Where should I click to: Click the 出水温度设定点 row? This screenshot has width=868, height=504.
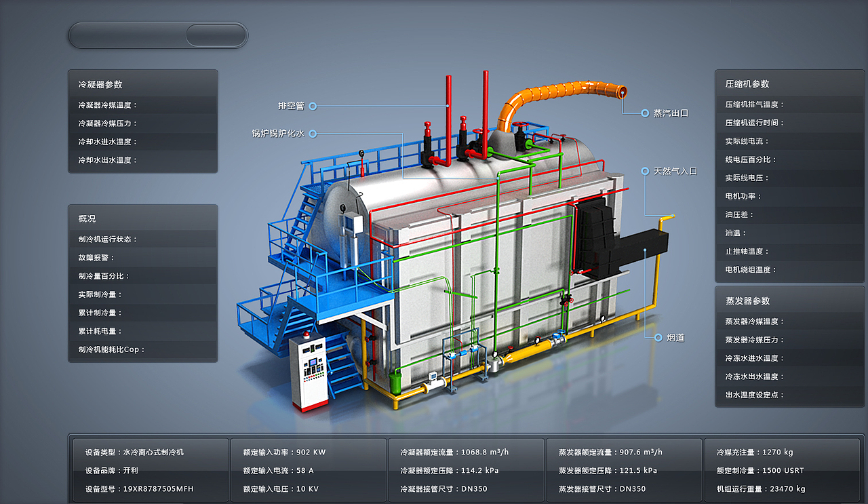[789, 395]
